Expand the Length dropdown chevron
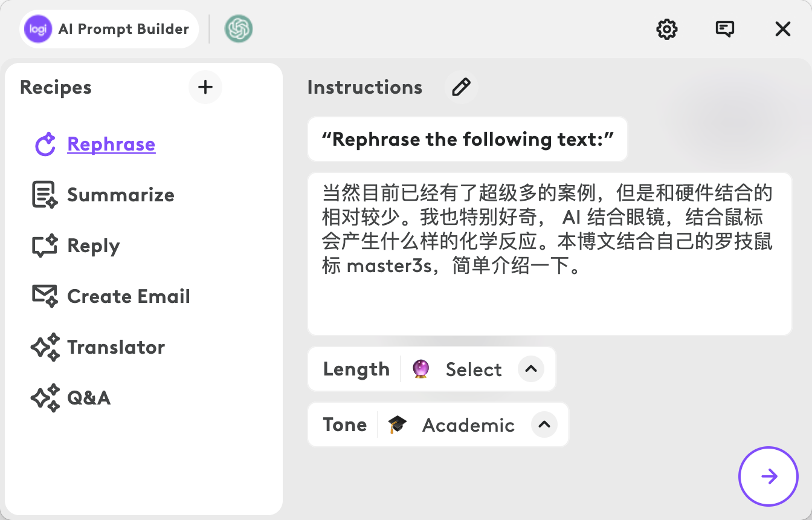The height and width of the screenshot is (520, 812). pyautogui.click(x=531, y=369)
